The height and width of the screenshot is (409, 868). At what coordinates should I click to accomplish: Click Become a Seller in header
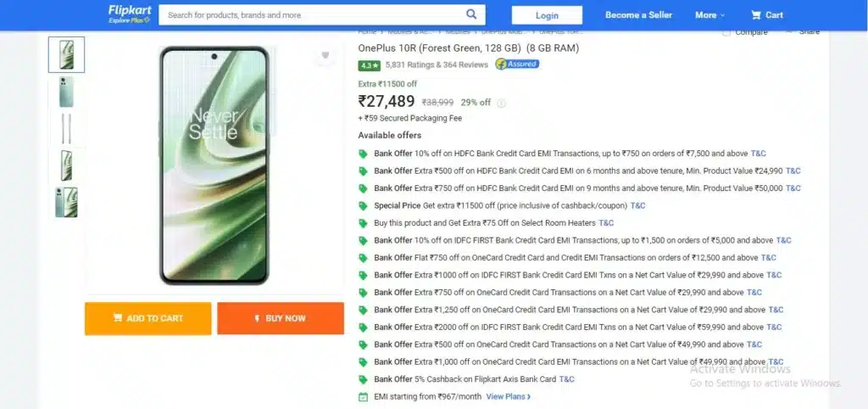pos(639,15)
